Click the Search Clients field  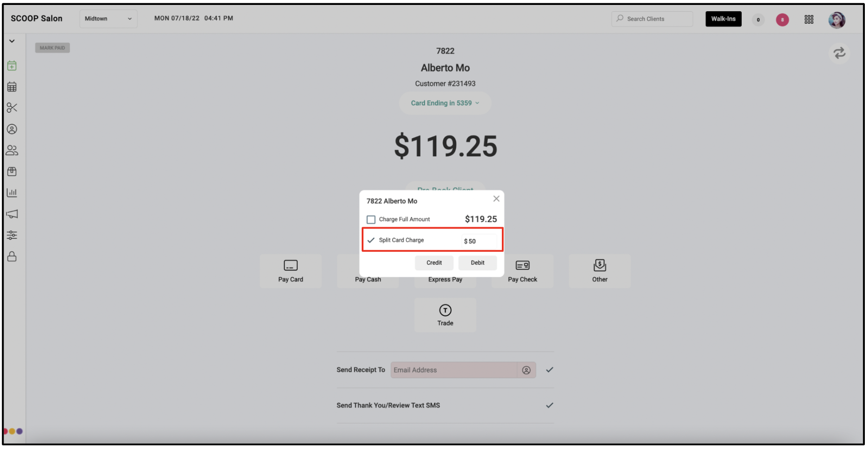(x=652, y=19)
